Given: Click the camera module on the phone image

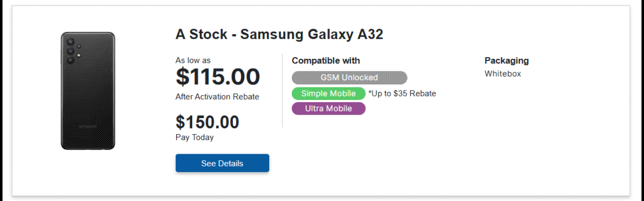Looking at the screenshot, I should [x=71, y=51].
